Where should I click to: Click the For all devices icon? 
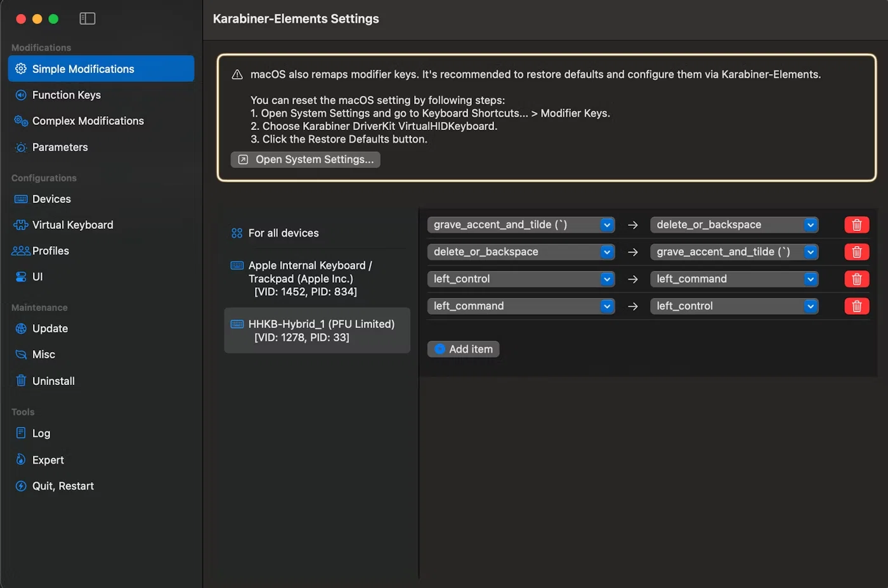click(237, 233)
